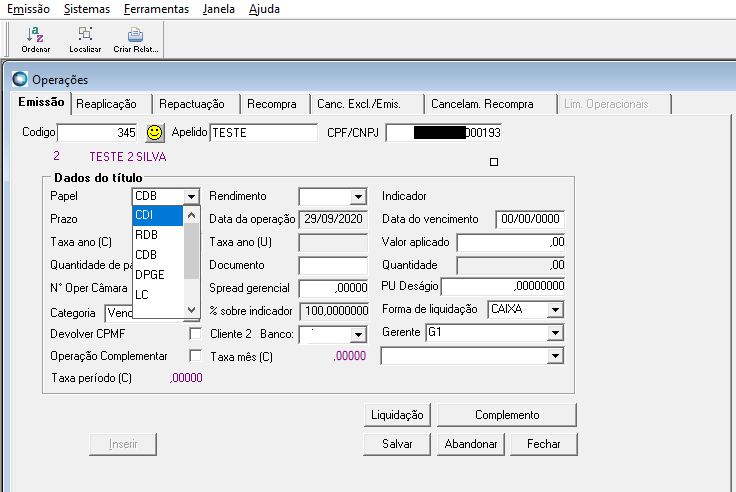The height and width of the screenshot is (492, 736).
Task: Click the Spread gerencial field
Action: pyautogui.click(x=333, y=288)
